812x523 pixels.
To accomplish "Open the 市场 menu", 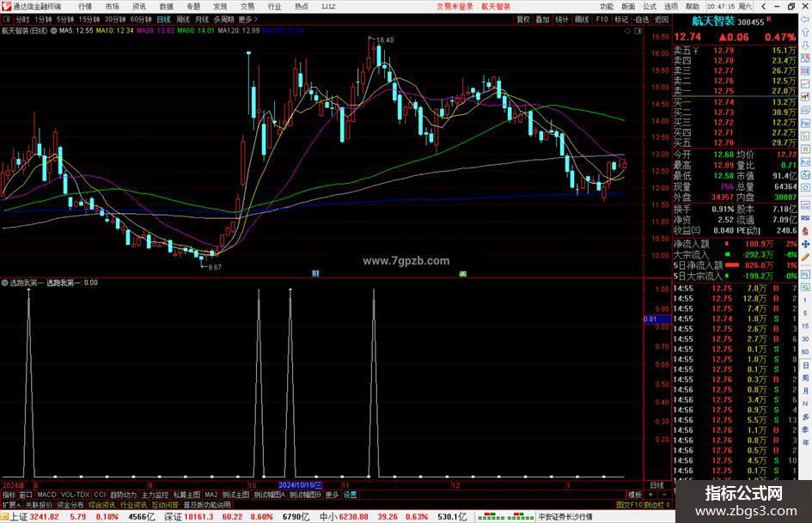I will coord(112,7).
